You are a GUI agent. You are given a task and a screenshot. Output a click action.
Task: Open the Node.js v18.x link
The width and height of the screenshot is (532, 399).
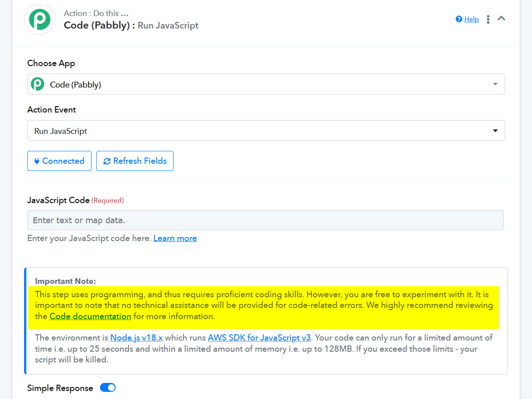coord(137,337)
